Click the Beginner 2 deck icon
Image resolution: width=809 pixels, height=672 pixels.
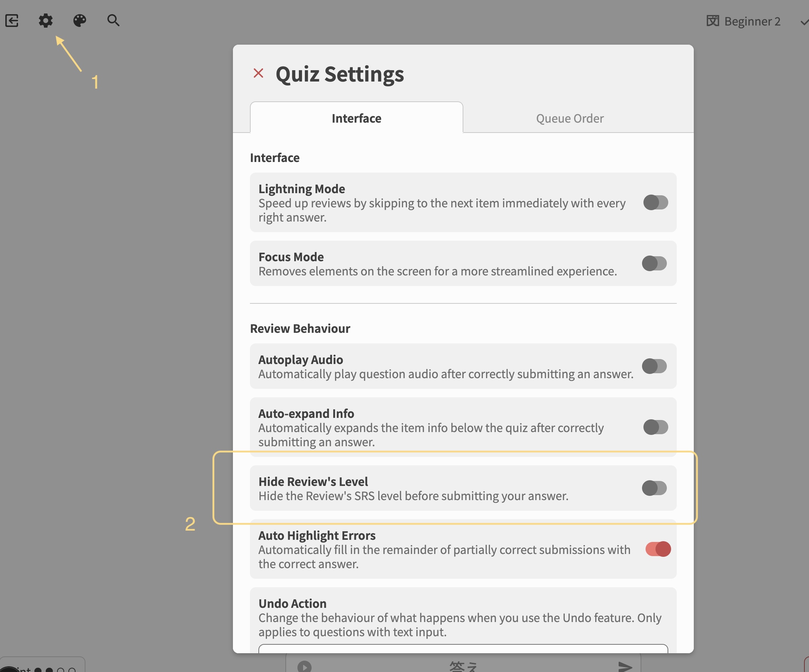point(712,21)
